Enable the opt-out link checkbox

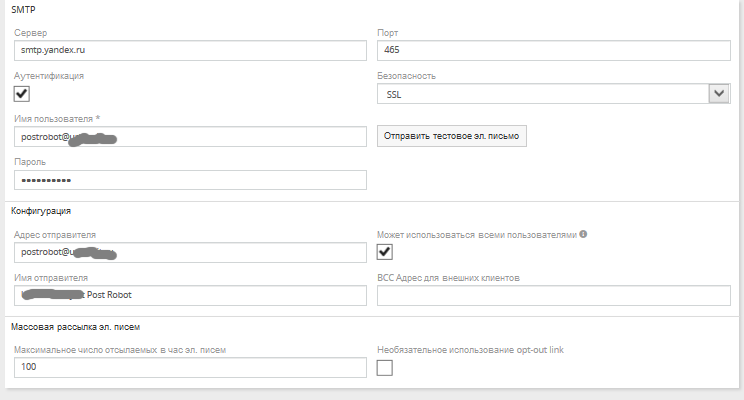[385, 368]
